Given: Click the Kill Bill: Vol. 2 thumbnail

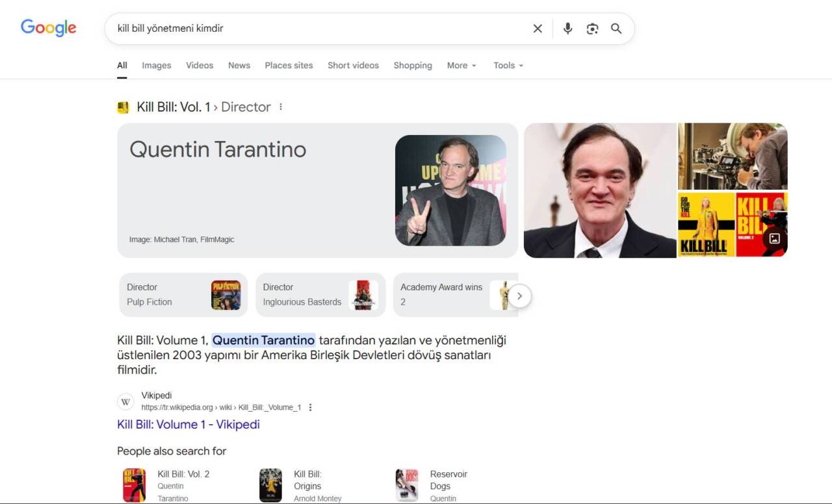Looking at the screenshot, I should [x=133, y=484].
